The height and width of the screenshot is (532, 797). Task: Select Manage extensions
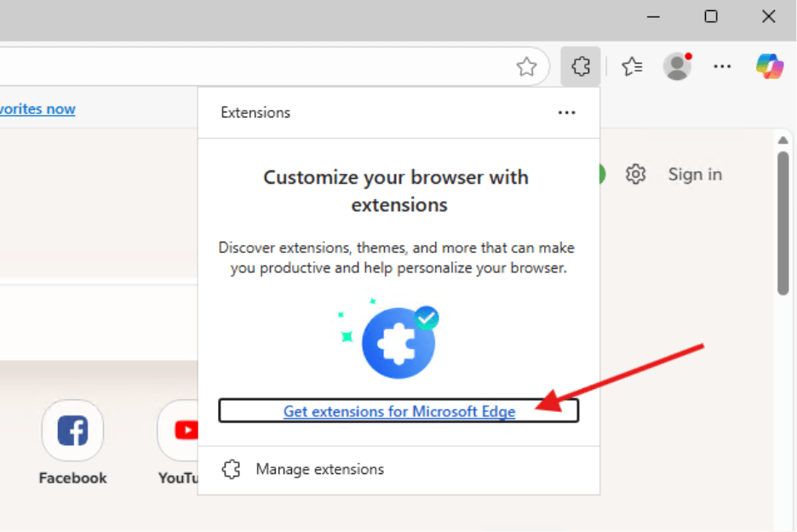tap(319, 469)
